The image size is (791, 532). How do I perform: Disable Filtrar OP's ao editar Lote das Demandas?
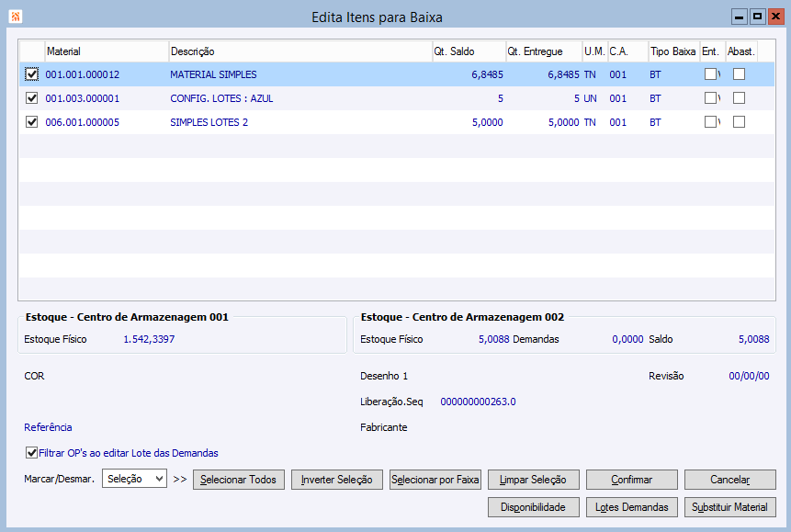click(32, 453)
